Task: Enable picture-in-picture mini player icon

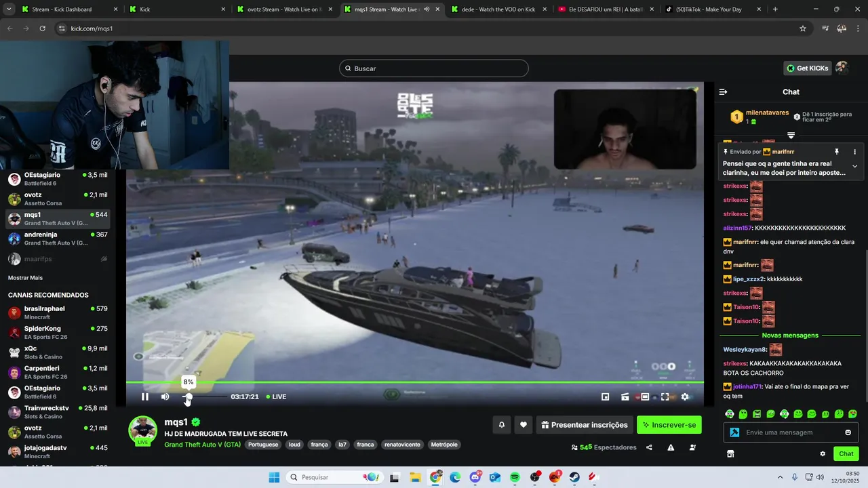Action: tap(606, 396)
